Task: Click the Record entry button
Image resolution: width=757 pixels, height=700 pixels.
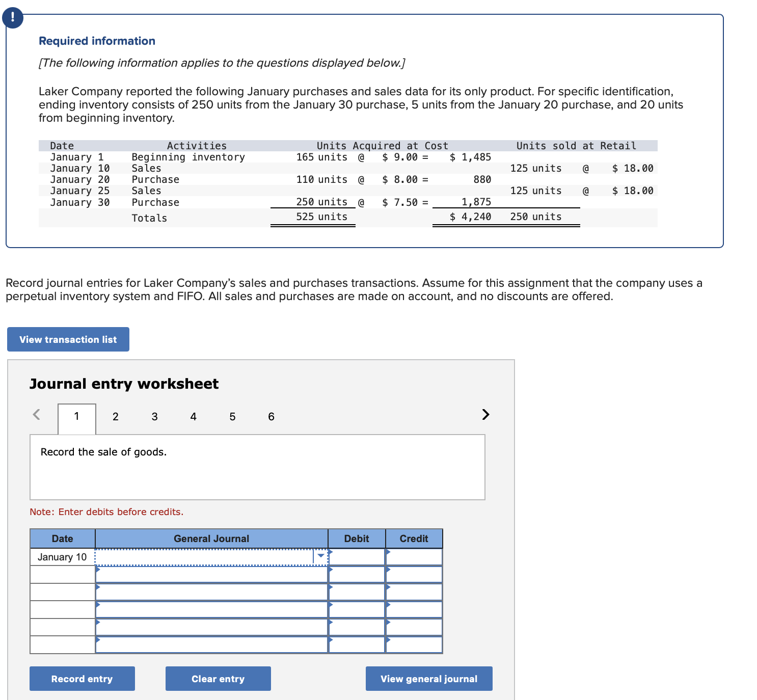Action: click(x=82, y=679)
